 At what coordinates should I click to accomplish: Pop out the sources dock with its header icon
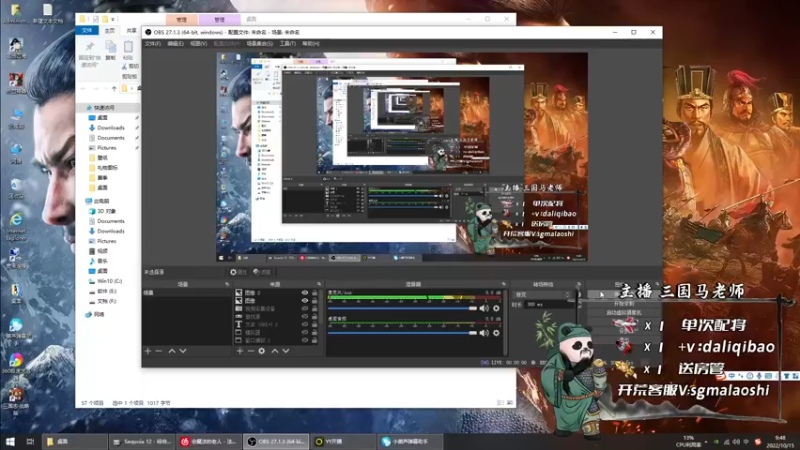click(319, 284)
